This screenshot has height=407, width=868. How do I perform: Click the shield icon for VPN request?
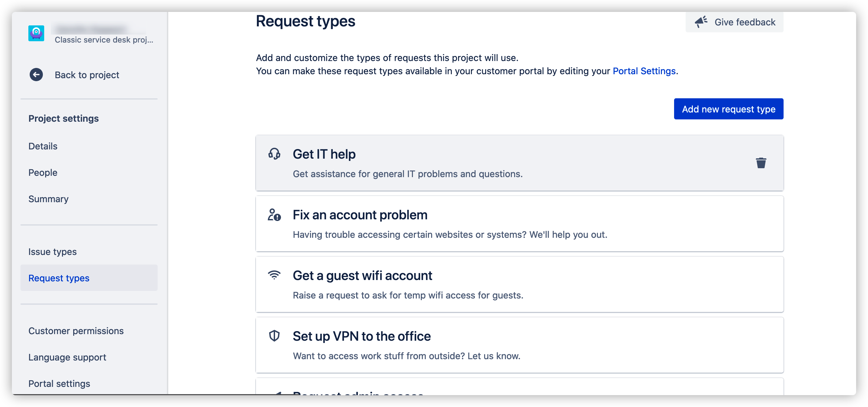coord(274,335)
